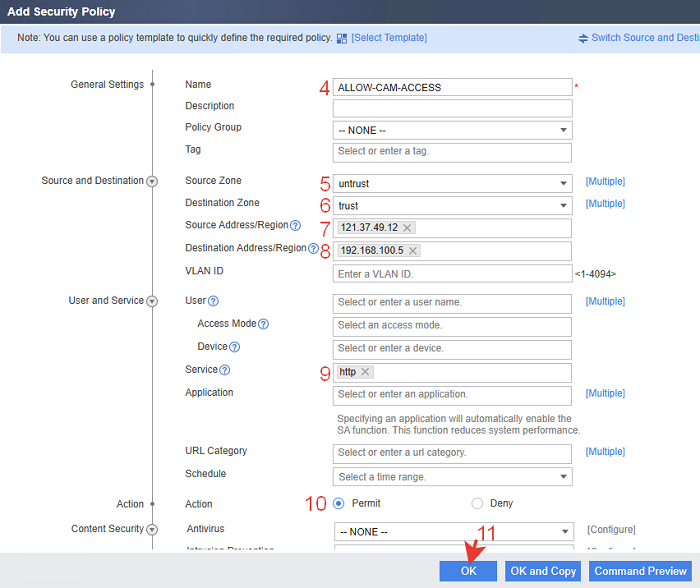
Task: Collapse the User and Service section
Action: pyautogui.click(x=152, y=301)
